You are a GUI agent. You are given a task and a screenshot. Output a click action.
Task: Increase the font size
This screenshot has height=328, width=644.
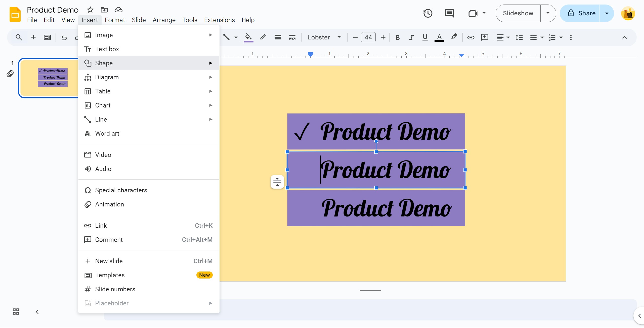[383, 37]
